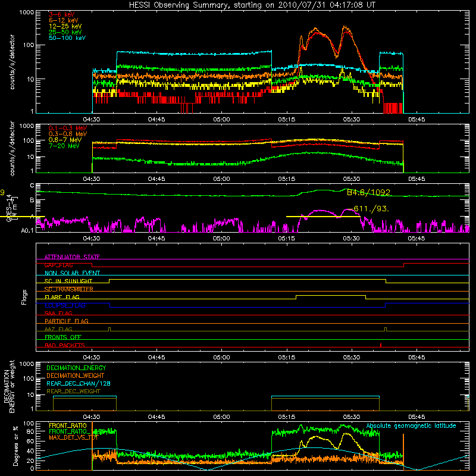
Task: Click the 0.8-7 MeV legend label
Action: point(65,140)
